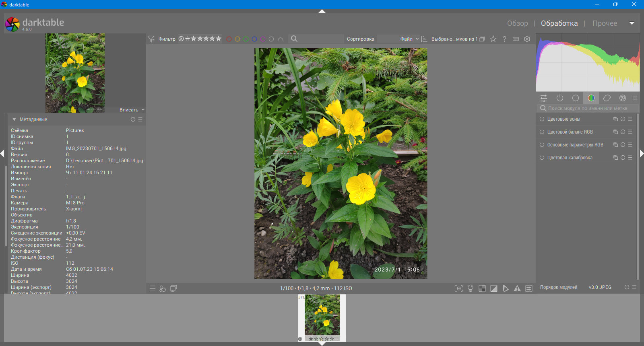Screen dimensions: 644x346
Task: Click the filter text search icon
Action: coord(294,39)
